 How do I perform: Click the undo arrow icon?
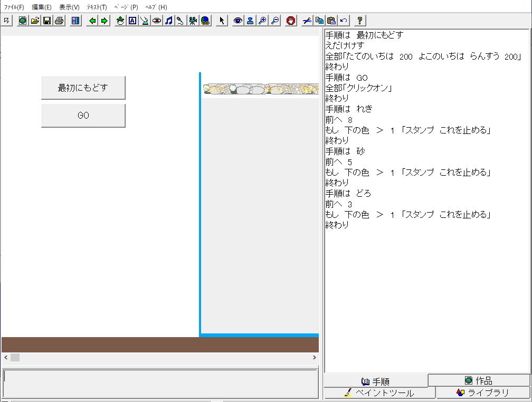point(344,21)
